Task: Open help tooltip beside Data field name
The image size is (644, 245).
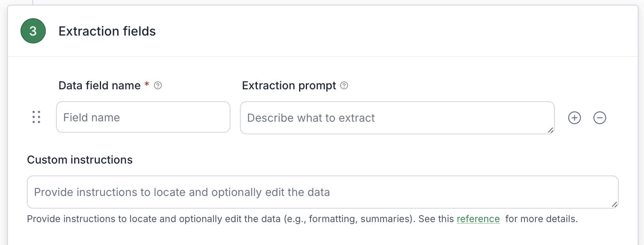Action: 158,85
